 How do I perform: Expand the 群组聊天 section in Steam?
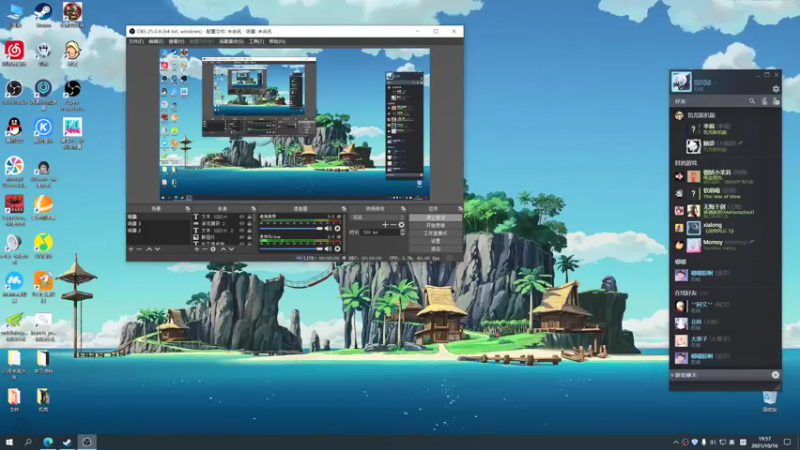(685, 375)
